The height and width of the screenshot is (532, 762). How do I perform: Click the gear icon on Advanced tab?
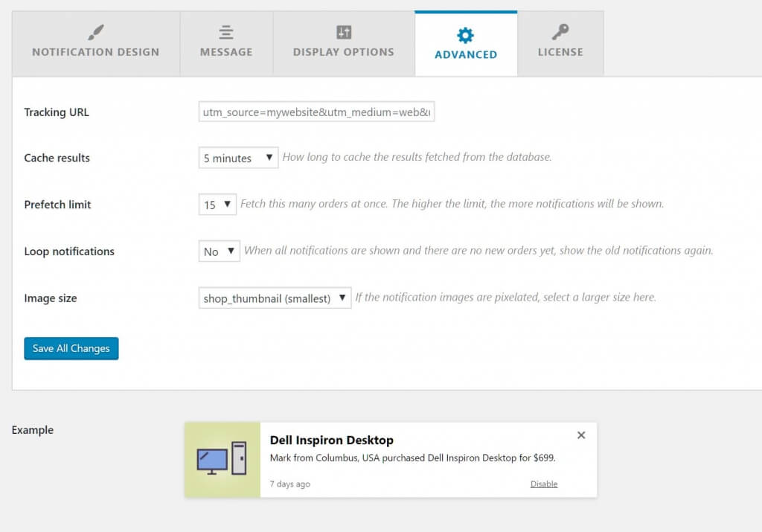pos(466,32)
